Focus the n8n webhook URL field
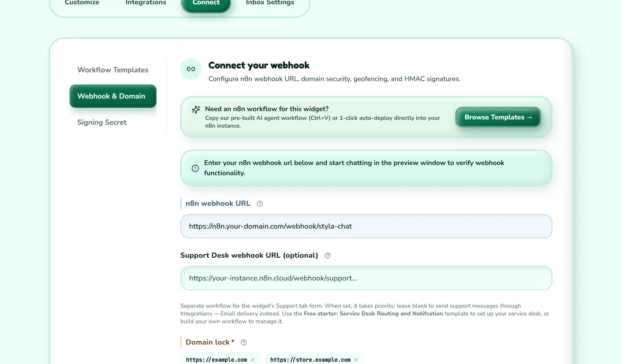This screenshot has height=364, width=622. pos(366,226)
